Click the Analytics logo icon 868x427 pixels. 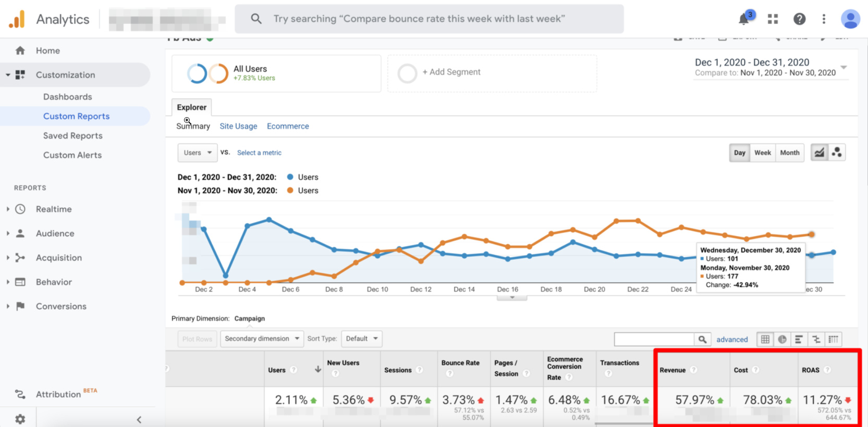(17, 19)
